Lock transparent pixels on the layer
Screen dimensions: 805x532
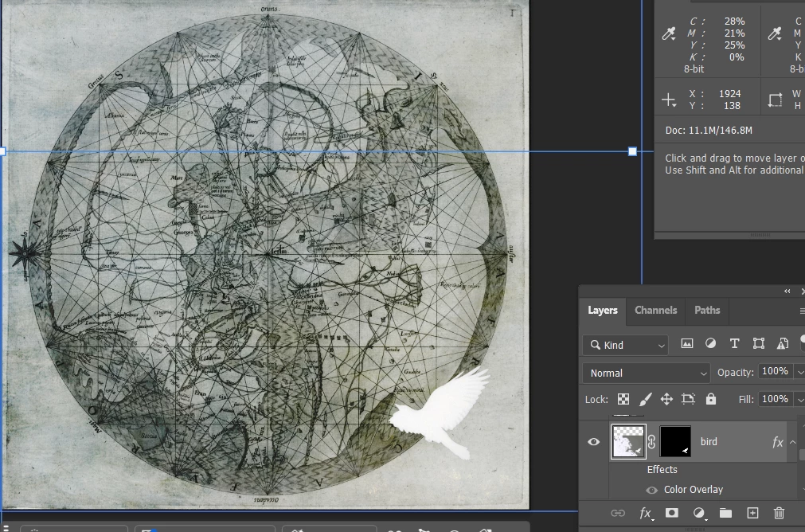(x=623, y=399)
